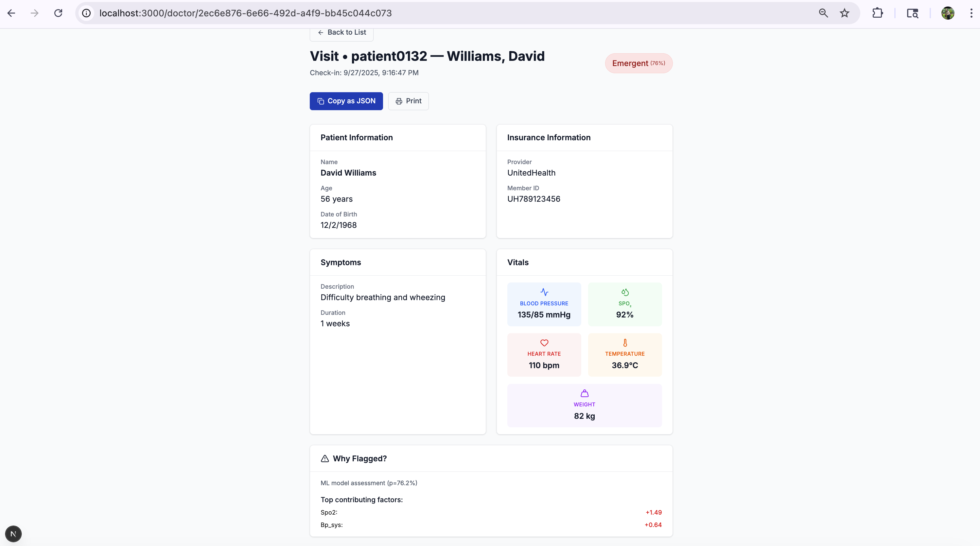980x546 pixels.
Task: Click the browser back arrow
Action: point(11,13)
